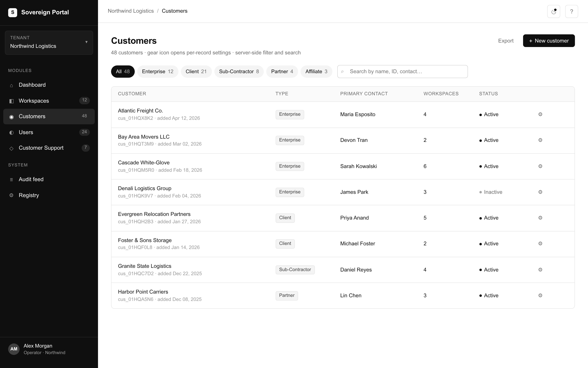Open settings gear for Cascade White-Glove
Image resolution: width=588 pixels, height=368 pixels.
point(540,166)
